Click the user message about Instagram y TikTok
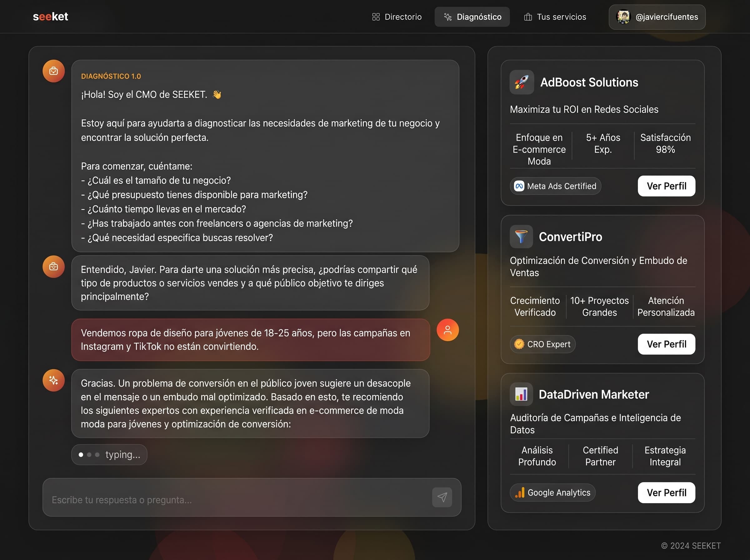The height and width of the screenshot is (560, 750). 250,340
